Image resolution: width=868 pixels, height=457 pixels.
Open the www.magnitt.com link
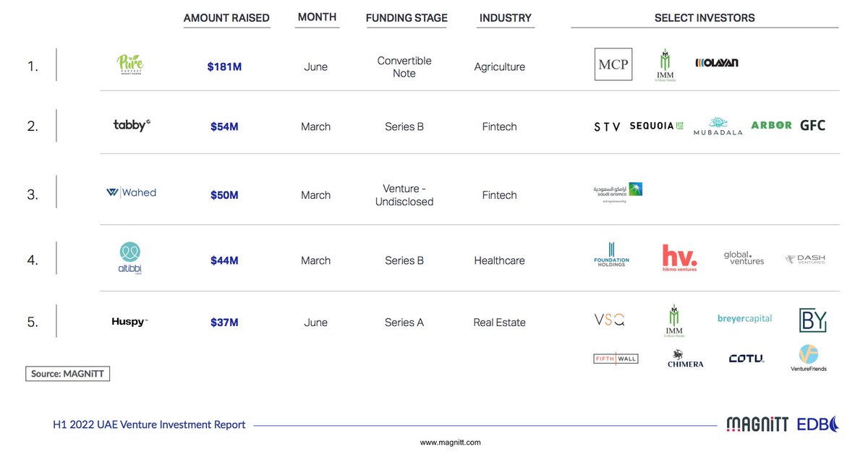click(x=451, y=442)
